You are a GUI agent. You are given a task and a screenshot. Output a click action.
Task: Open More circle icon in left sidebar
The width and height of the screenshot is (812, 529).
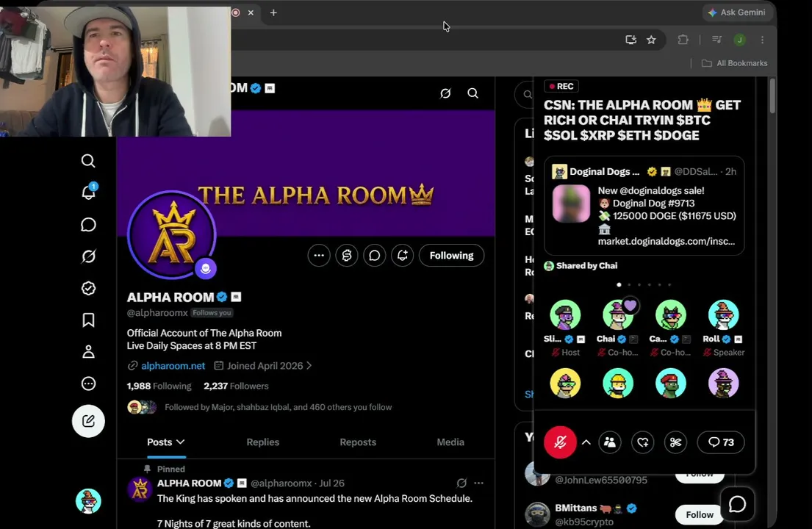click(x=88, y=384)
